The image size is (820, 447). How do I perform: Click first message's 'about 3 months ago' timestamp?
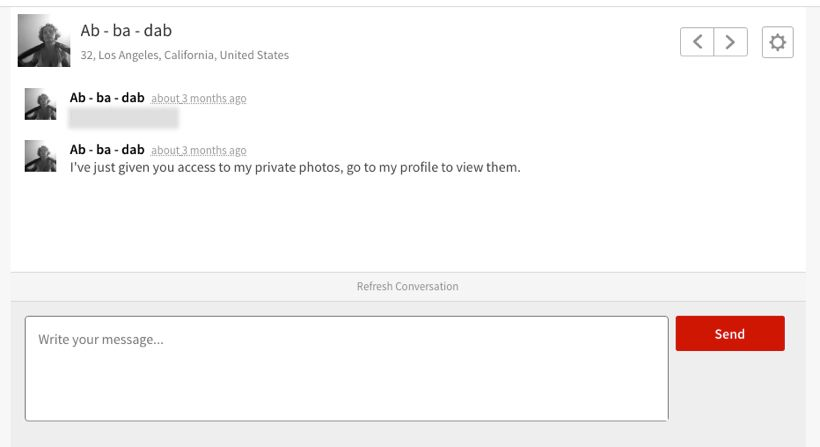tap(199, 98)
